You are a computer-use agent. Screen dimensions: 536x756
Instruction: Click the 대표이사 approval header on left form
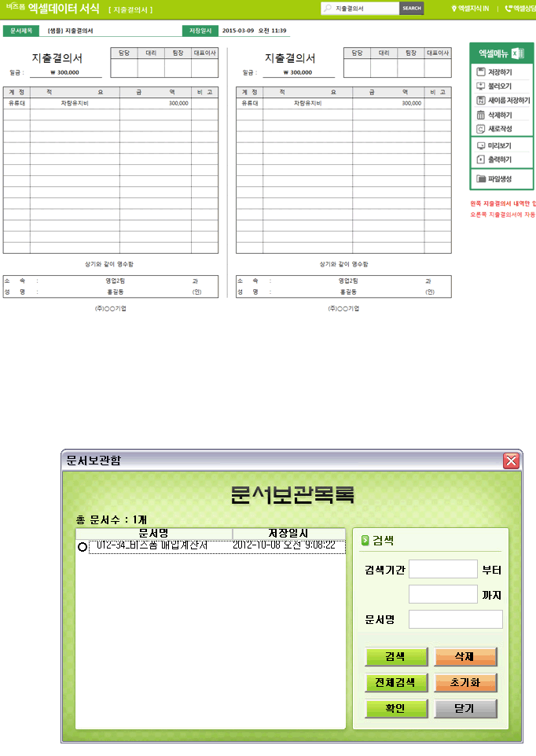point(205,53)
